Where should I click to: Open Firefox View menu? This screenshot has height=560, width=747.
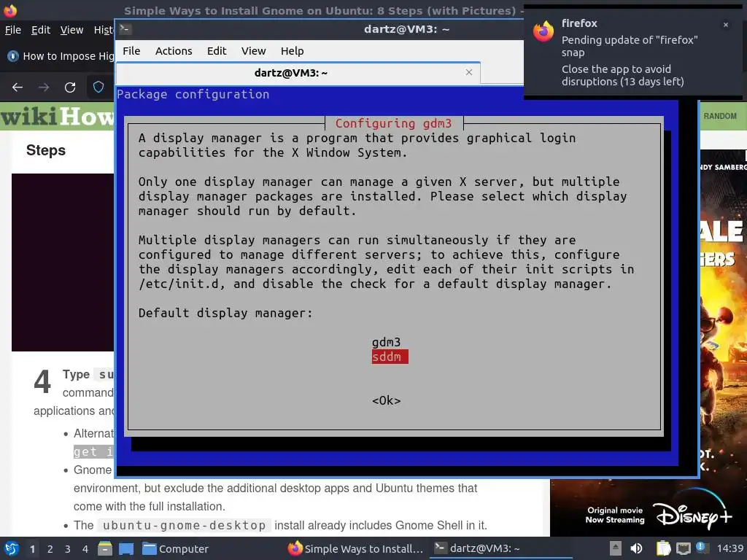(x=71, y=30)
